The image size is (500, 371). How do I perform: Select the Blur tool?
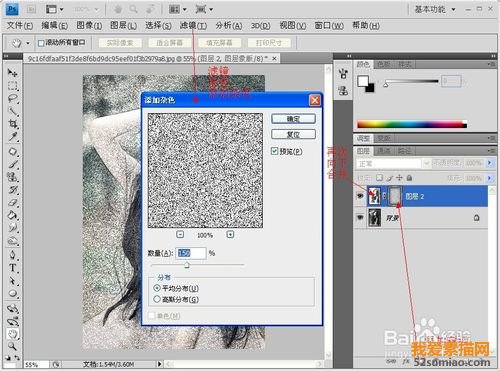[13, 228]
